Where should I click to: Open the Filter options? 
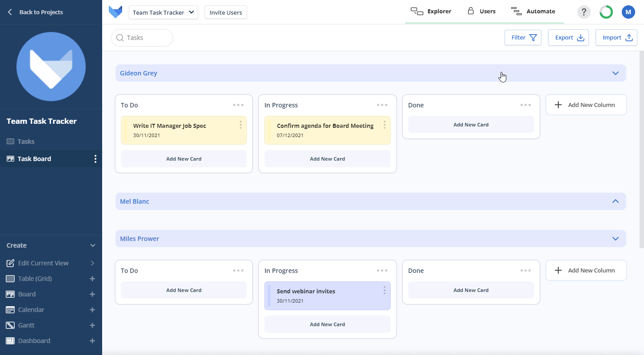(x=523, y=38)
